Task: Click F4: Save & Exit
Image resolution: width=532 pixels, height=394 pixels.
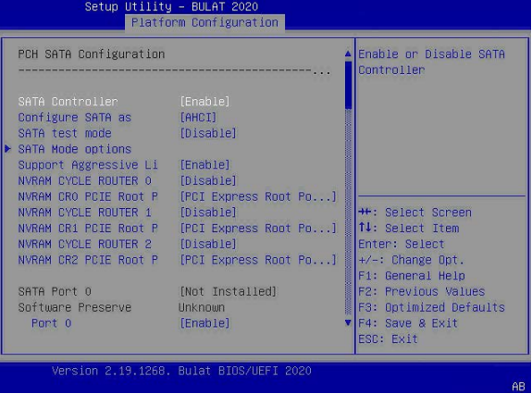Action: click(x=408, y=323)
